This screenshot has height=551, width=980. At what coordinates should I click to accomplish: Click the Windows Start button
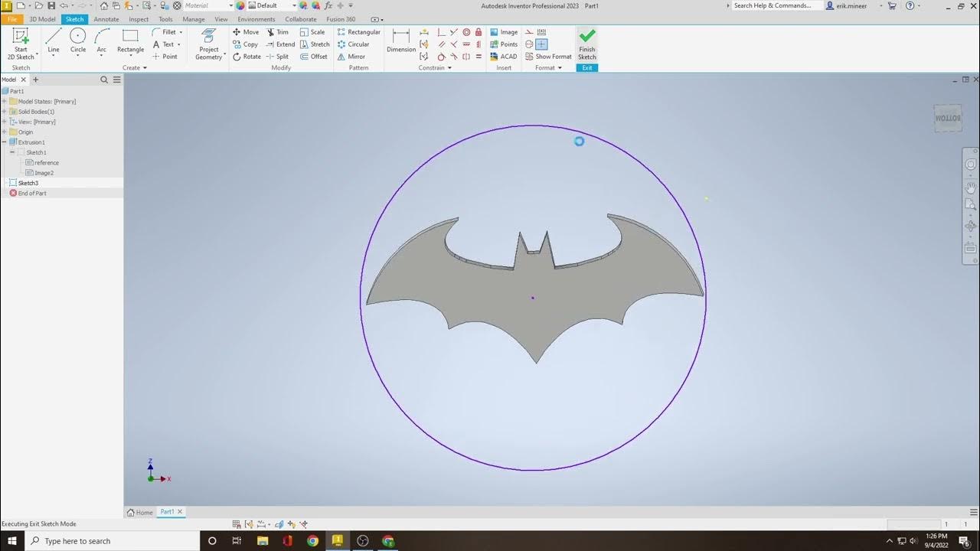pyautogui.click(x=12, y=541)
